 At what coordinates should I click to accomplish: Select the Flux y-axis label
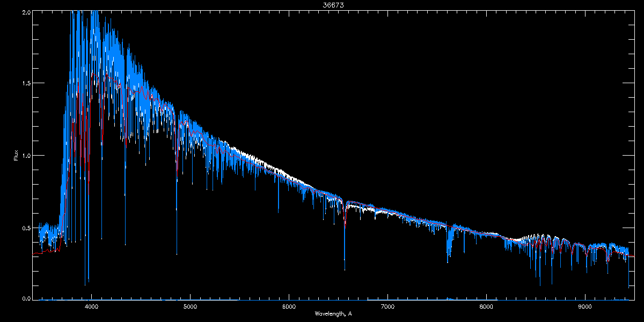pos(16,155)
